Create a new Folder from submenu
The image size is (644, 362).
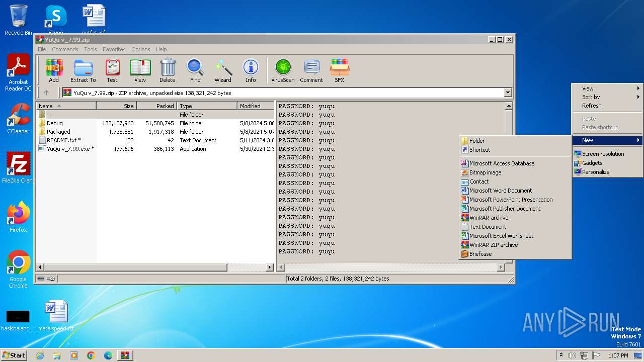coord(515,141)
